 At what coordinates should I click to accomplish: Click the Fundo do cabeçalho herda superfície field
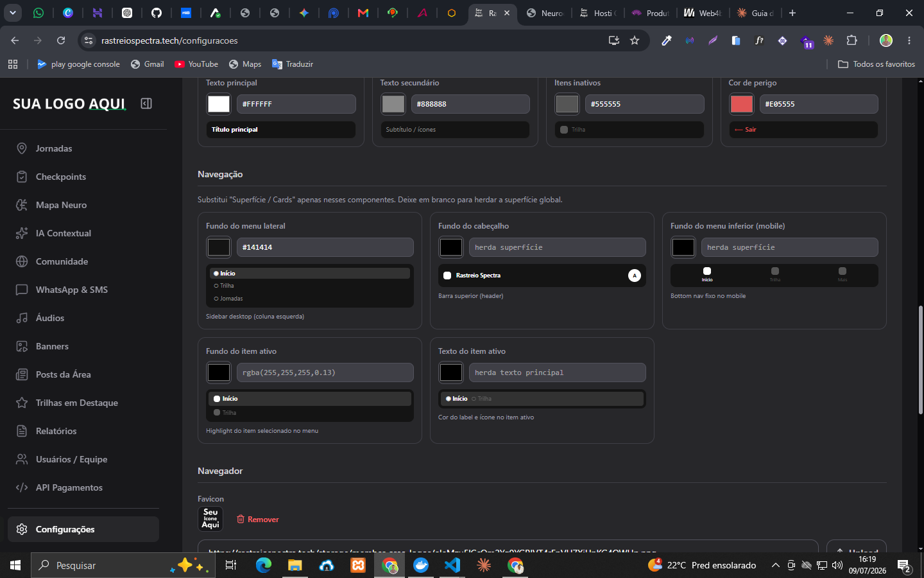click(558, 247)
